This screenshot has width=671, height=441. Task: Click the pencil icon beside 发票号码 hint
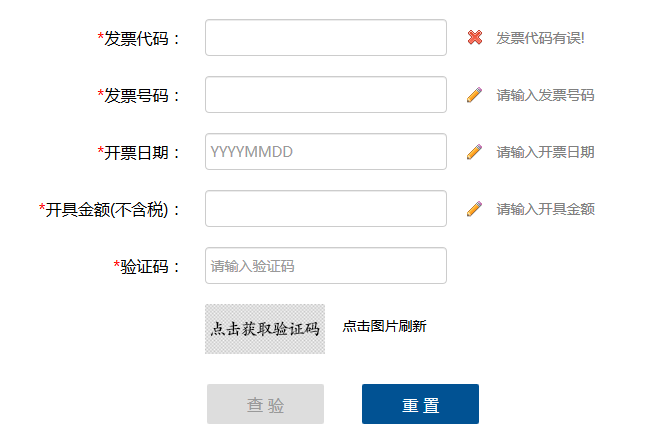click(474, 95)
